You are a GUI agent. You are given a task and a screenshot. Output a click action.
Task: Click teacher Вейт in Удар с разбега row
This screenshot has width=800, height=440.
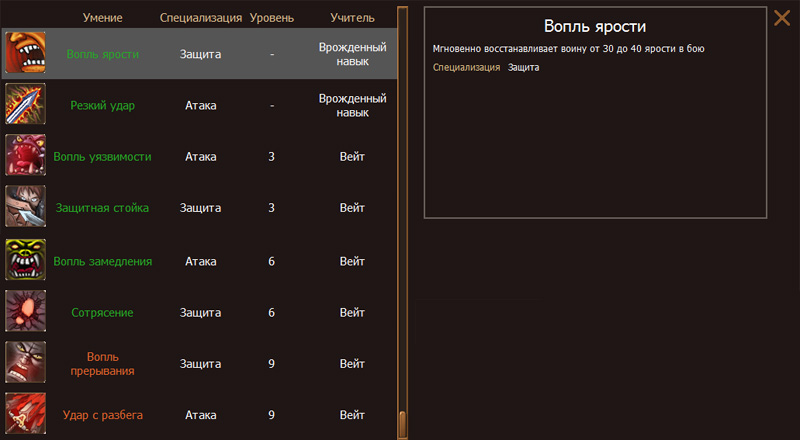(x=352, y=415)
